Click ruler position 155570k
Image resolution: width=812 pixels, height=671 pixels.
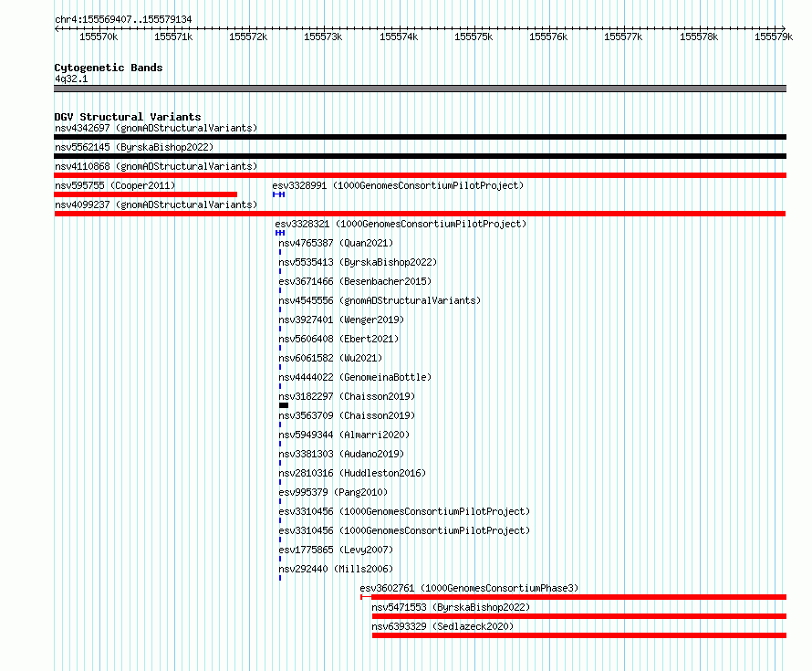coord(99,37)
